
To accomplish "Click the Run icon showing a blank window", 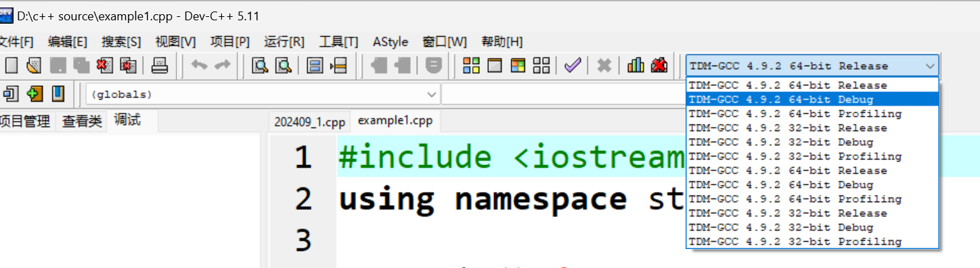I will [x=495, y=66].
